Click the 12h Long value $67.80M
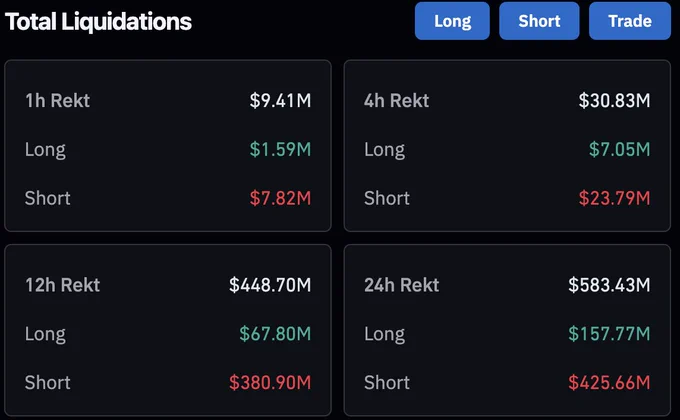This screenshot has height=420, width=680. 275,334
